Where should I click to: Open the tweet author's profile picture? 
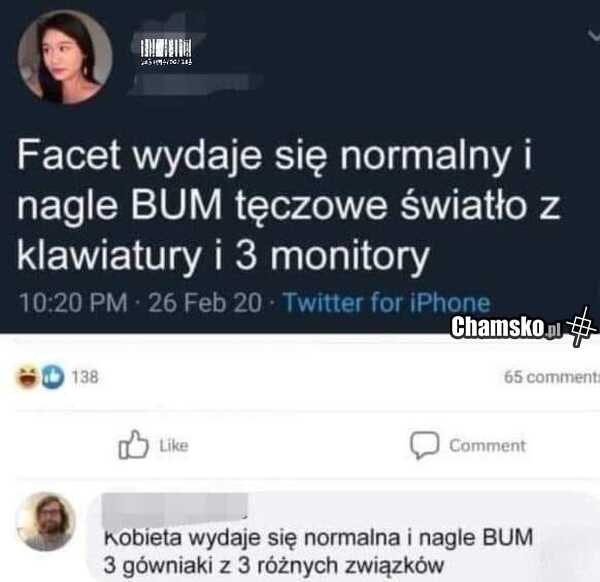click(x=65, y=57)
